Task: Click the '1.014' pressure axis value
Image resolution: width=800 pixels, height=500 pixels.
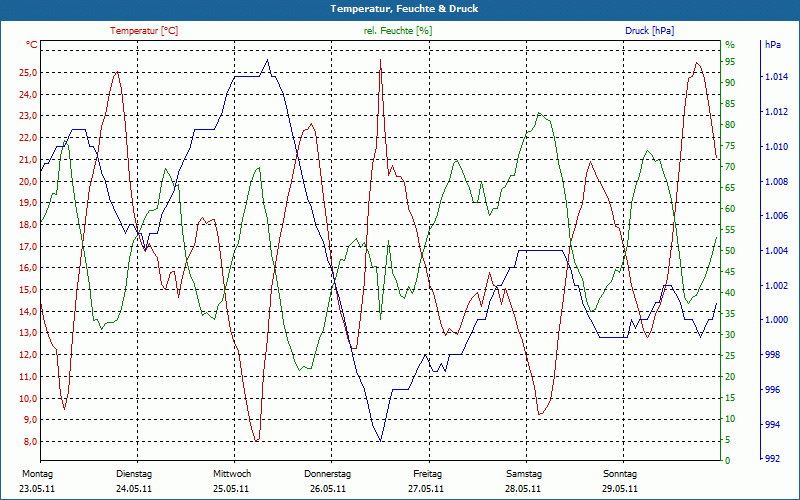Action: (777, 77)
